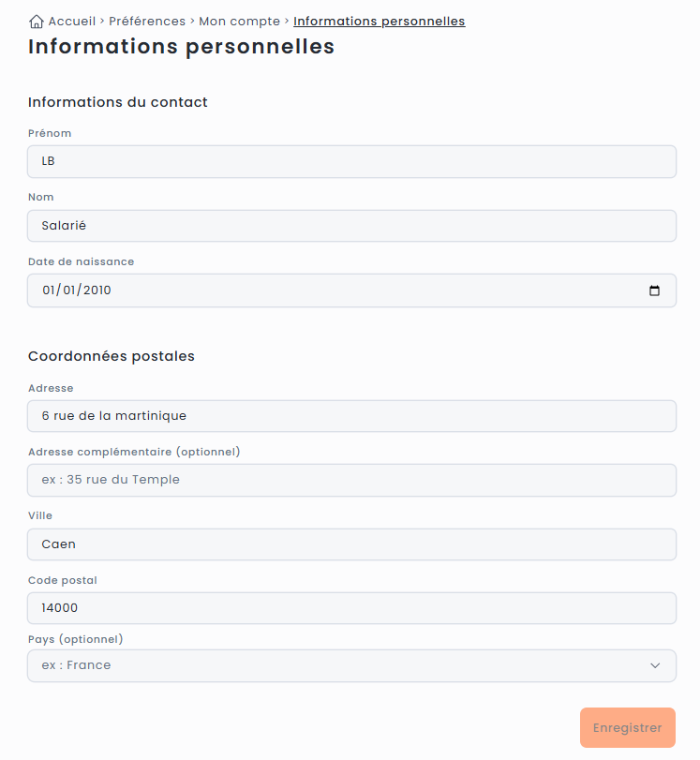The height and width of the screenshot is (760, 700).
Task: Click the Ville field showing Caen
Action: coord(351,544)
